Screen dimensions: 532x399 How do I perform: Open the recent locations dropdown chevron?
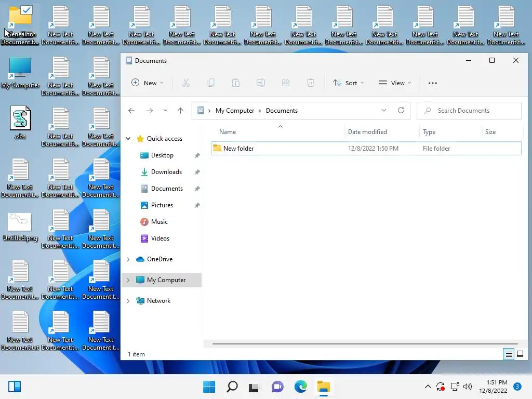[165, 111]
